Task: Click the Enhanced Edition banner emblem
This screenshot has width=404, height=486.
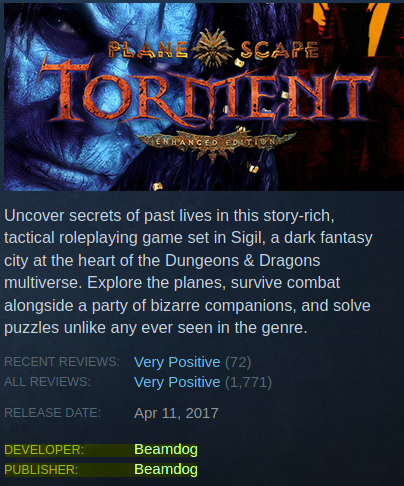Action: point(215,145)
